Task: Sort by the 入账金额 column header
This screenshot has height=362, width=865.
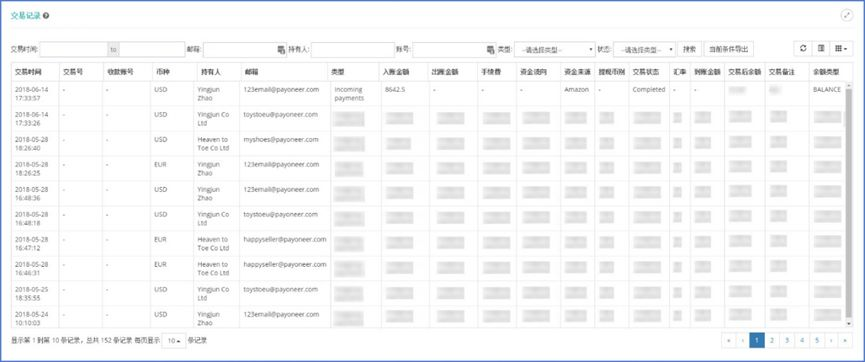Action: click(x=396, y=72)
